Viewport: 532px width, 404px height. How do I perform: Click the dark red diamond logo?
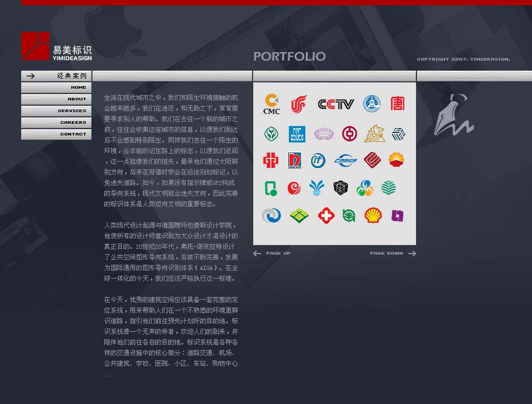[372, 161]
